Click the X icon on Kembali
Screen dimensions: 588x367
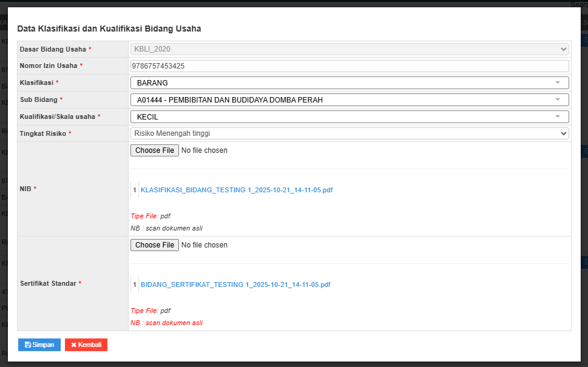pyautogui.click(x=74, y=345)
